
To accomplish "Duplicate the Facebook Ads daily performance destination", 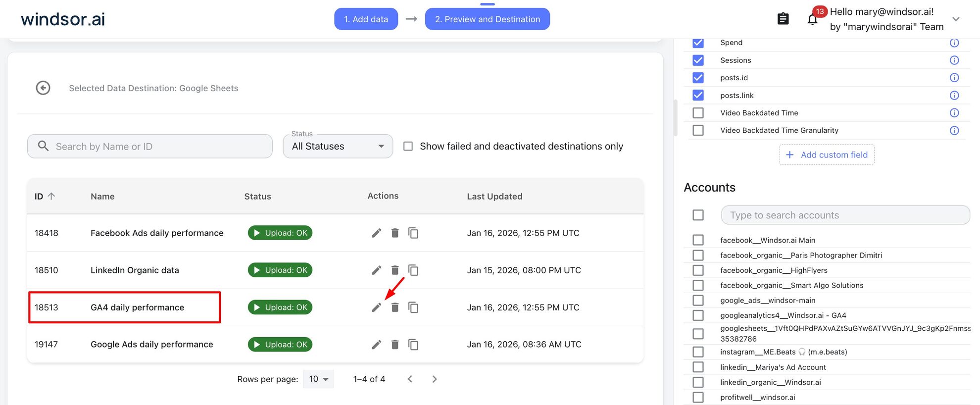I will tap(413, 233).
